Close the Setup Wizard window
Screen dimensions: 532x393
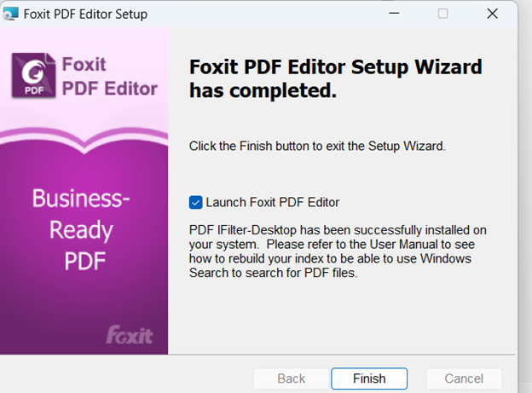[492, 14]
